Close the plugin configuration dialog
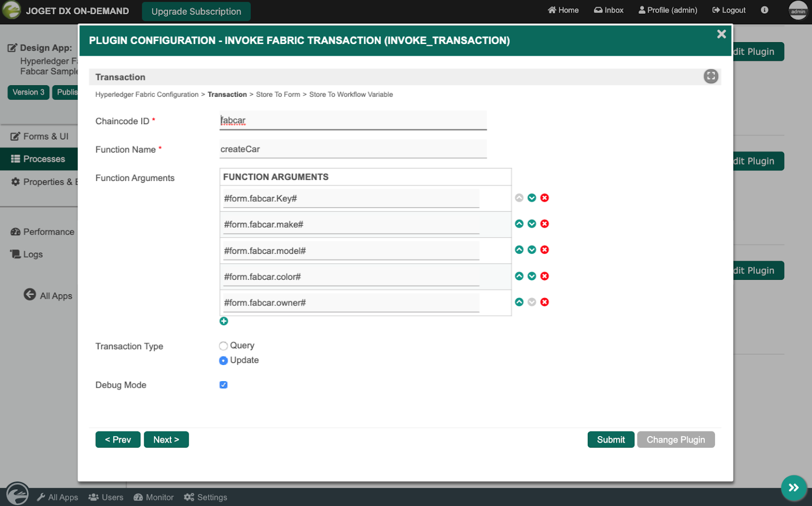This screenshot has width=812, height=506. point(721,34)
